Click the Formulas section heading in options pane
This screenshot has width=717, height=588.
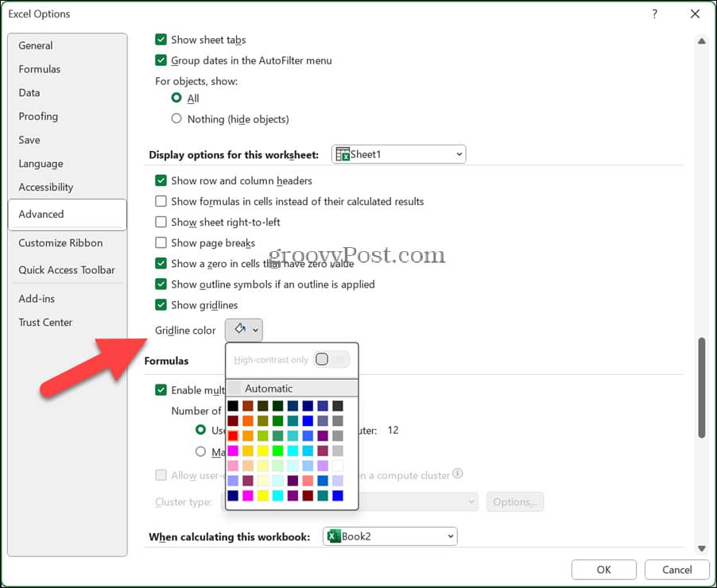[x=166, y=361]
